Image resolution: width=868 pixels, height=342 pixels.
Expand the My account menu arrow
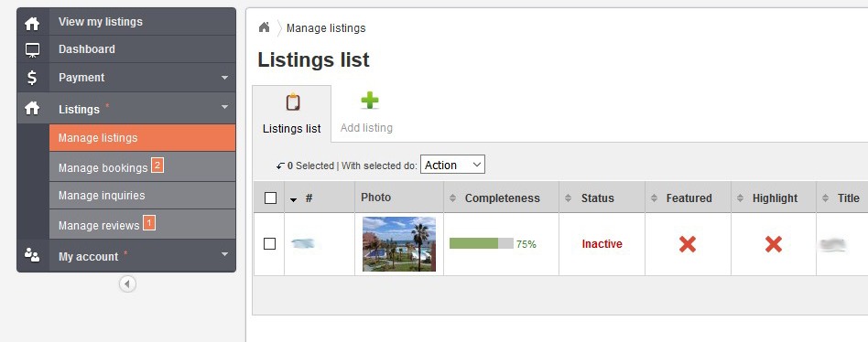(224, 255)
